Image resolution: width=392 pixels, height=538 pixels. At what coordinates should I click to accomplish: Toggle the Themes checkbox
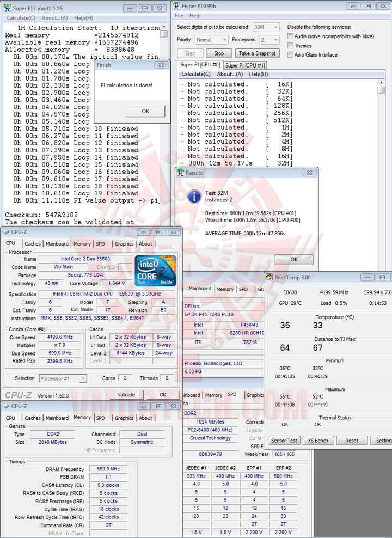point(291,45)
